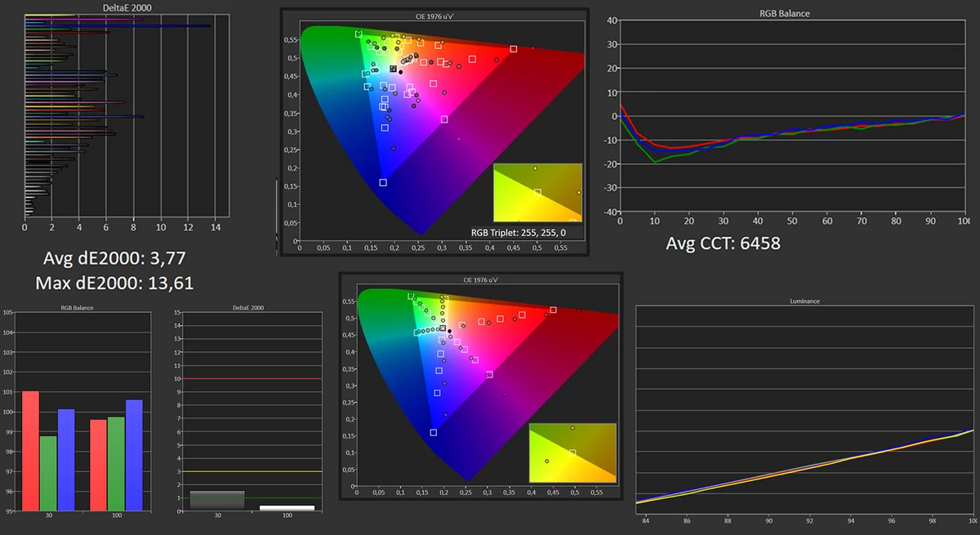Click the green bar at 100 in RGB Balance
The height and width of the screenshot is (535, 980).
pyautogui.click(x=116, y=463)
